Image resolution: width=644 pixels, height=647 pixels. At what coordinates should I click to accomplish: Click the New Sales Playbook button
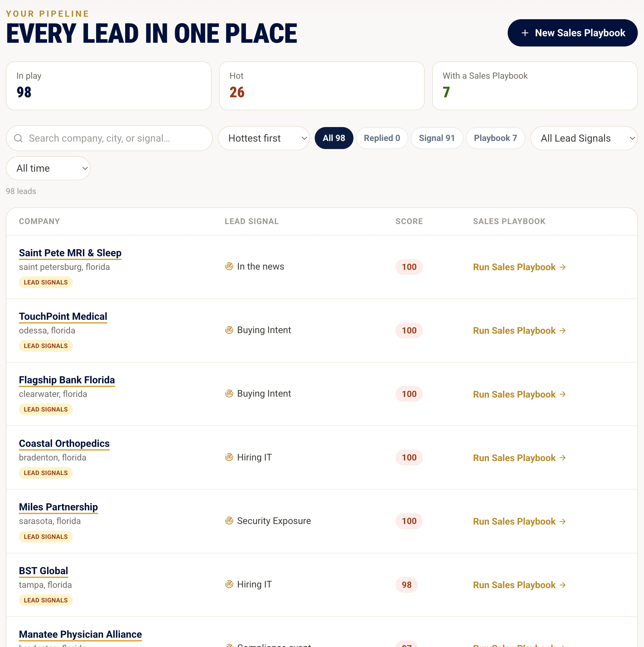coord(572,33)
